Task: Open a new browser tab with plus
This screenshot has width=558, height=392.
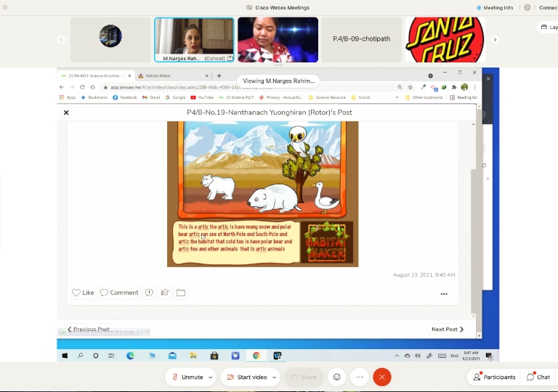Action: pyautogui.click(x=219, y=75)
